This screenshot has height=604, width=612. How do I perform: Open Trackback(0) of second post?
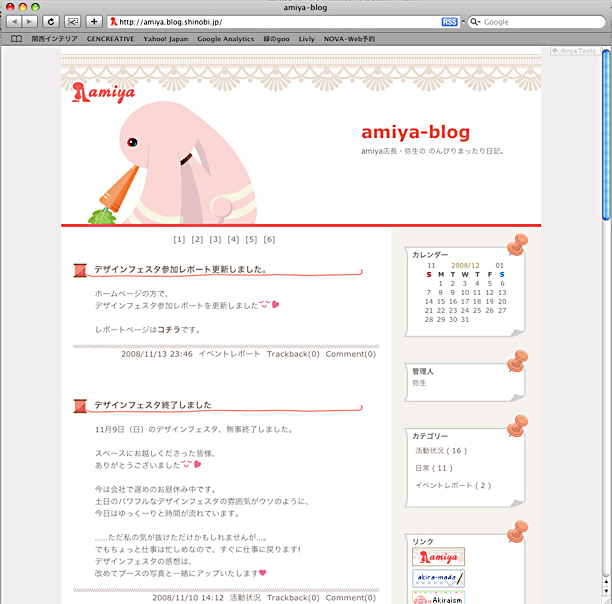tap(293, 598)
